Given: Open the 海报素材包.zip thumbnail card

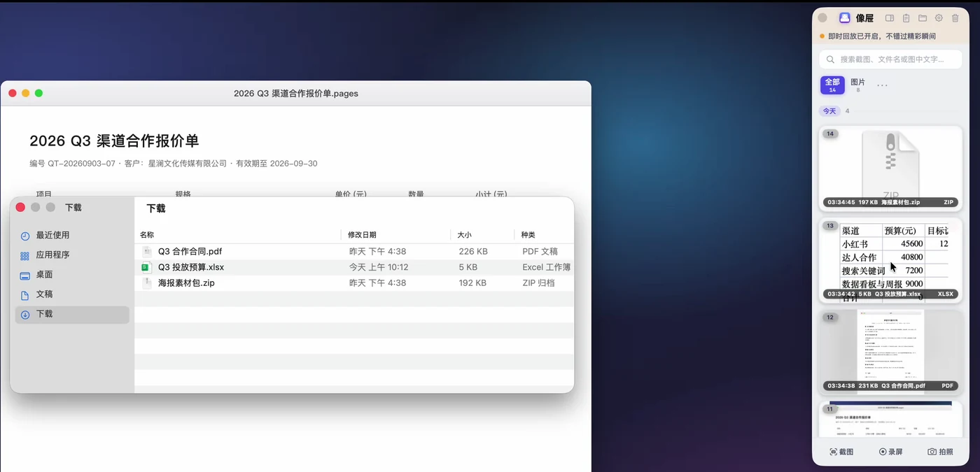Looking at the screenshot, I should (890, 167).
